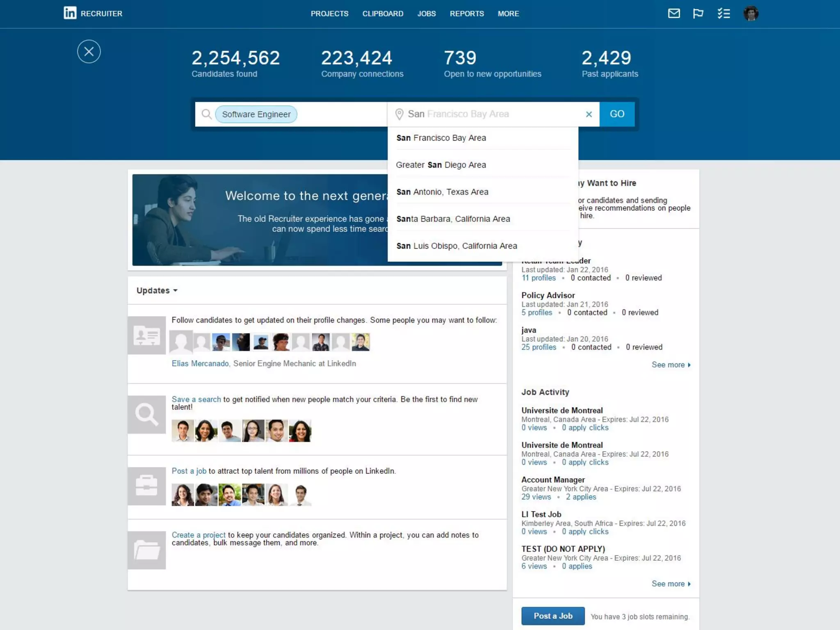The width and height of the screenshot is (840, 630).
Task: Click the 223,424 Company connections stat
Action: point(362,63)
